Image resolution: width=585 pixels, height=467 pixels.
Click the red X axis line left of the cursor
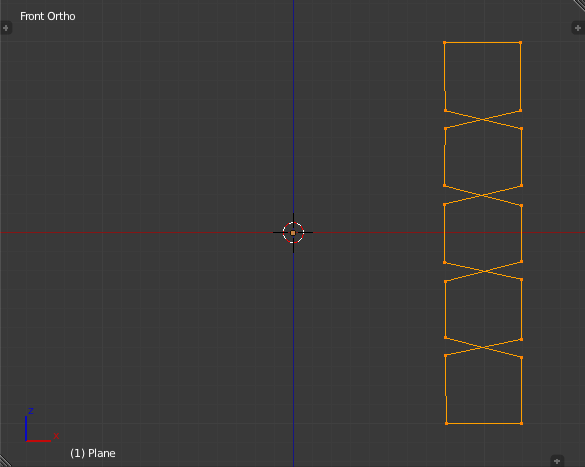(137, 233)
